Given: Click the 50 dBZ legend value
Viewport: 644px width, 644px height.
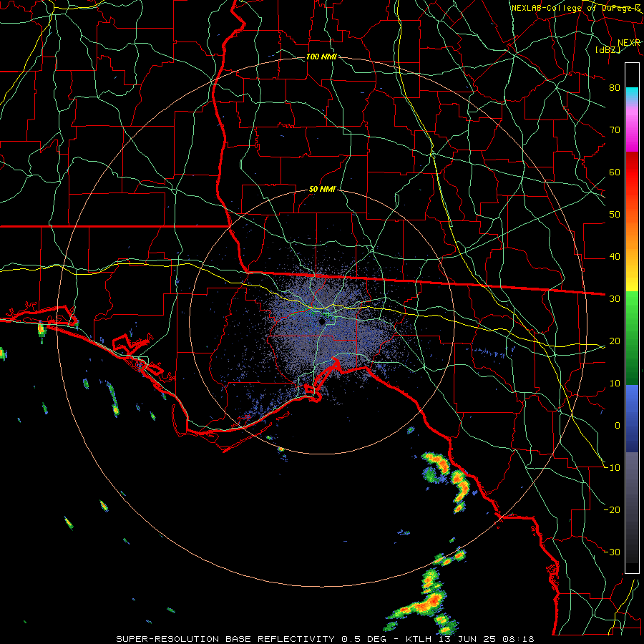Looking at the screenshot, I should (615, 215).
